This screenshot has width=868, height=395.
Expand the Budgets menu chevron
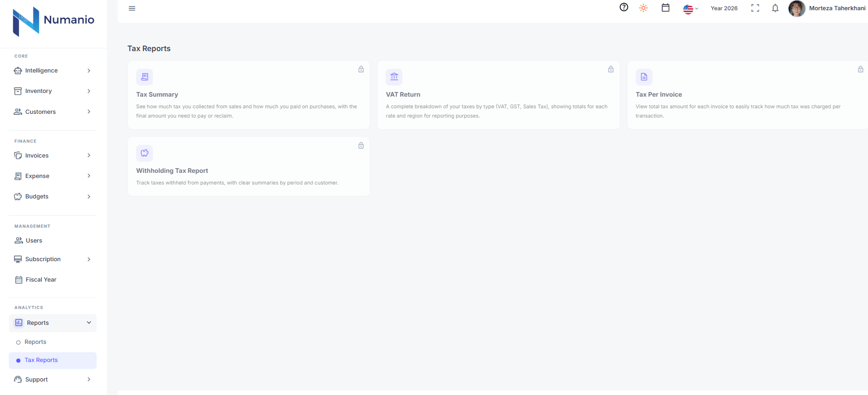[89, 197]
